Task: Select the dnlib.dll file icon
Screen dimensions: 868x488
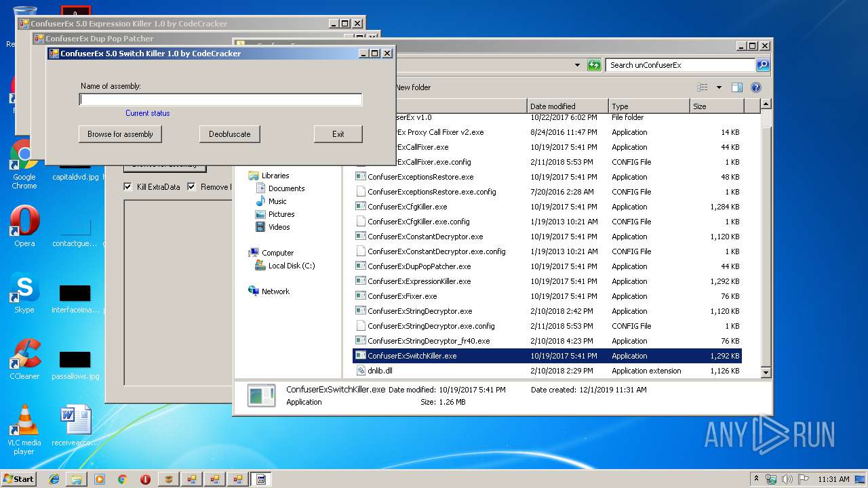Action: click(361, 371)
